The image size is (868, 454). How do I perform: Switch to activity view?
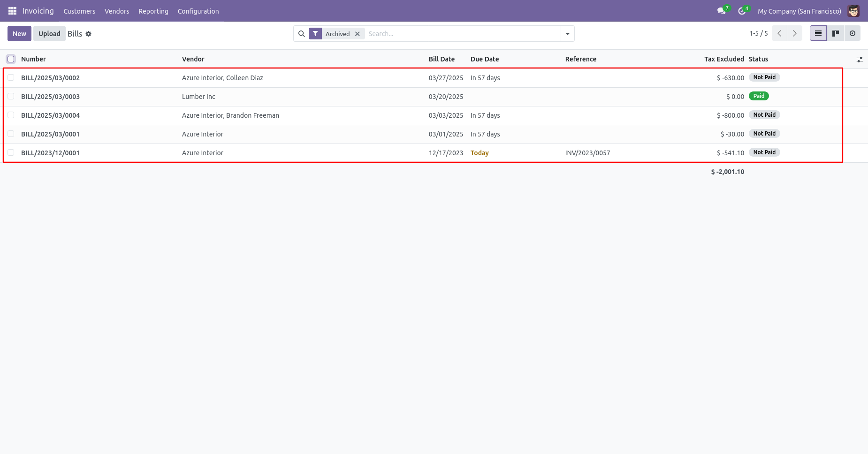point(853,33)
